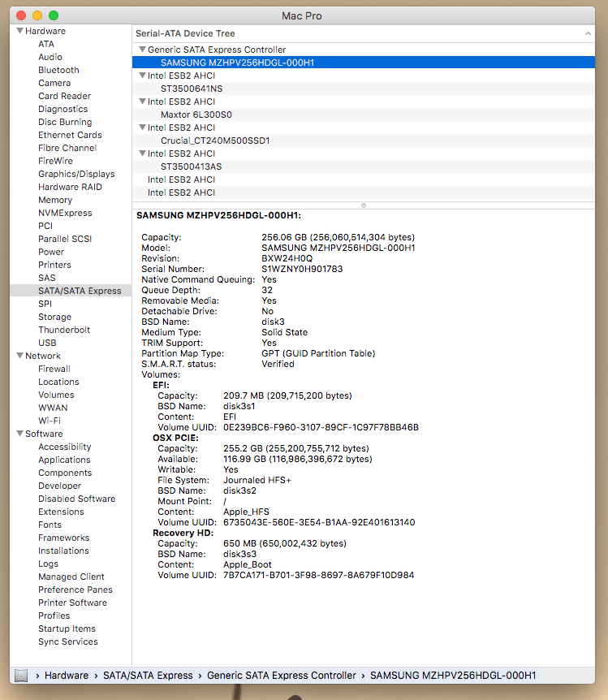This screenshot has height=700, width=608.
Task: Show Power information
Action: click(51, 252)
